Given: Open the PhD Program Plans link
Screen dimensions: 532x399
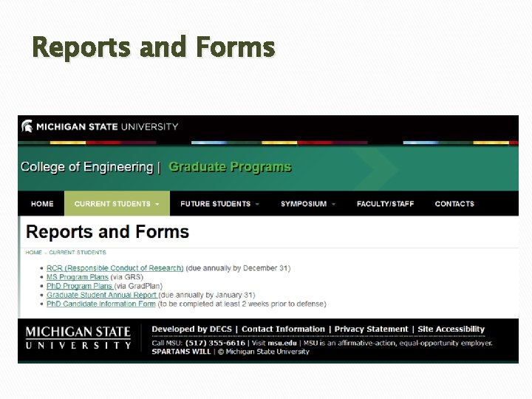Looking at the screenshot, I should pyautogui.click(x=79, y=286).
